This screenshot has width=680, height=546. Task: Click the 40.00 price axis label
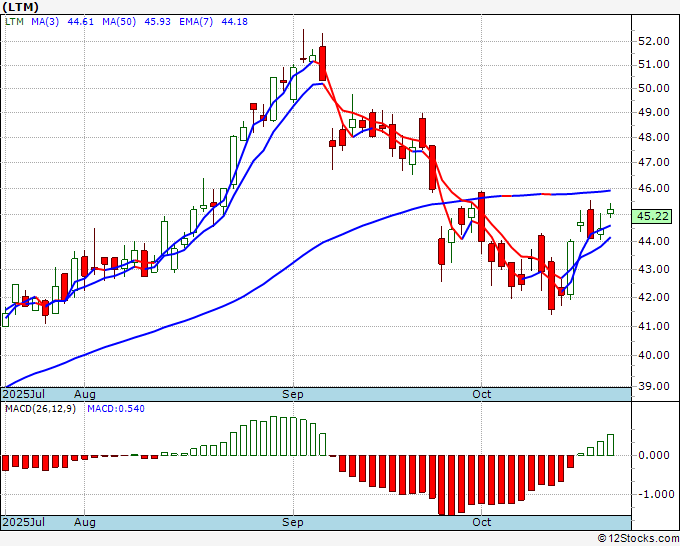[x=654, y=355]
